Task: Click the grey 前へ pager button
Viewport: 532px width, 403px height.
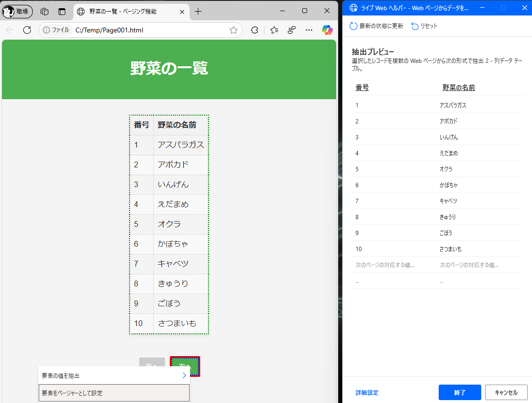Action: coord(152,362)
